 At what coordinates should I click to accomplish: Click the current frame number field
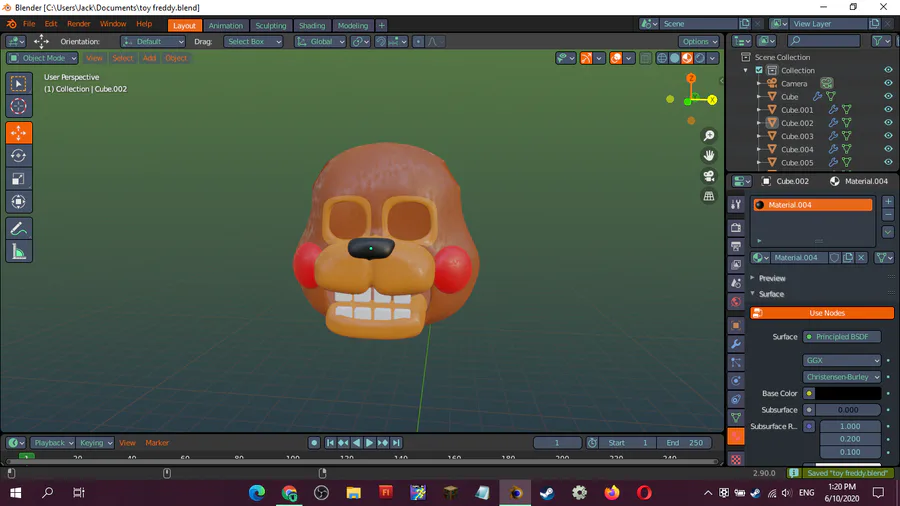[x=557, y=443]
